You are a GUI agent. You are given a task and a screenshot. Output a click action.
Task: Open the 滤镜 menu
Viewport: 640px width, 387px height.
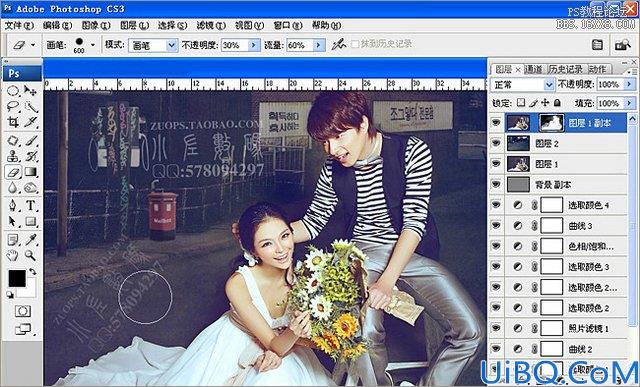tap(211, 25)
